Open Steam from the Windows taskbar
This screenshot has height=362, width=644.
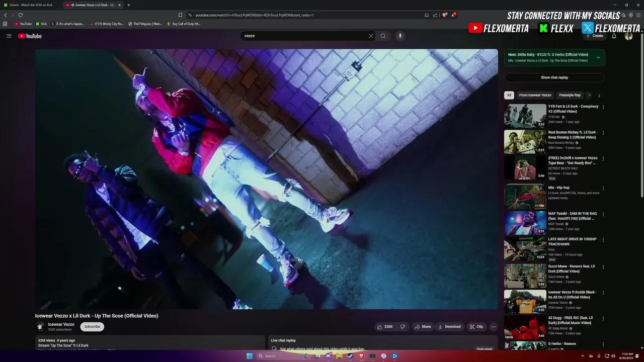tap(350, 356)
